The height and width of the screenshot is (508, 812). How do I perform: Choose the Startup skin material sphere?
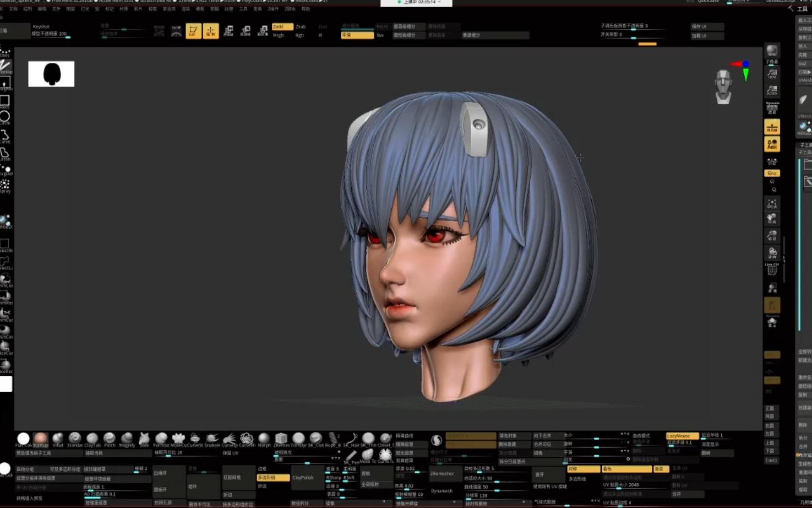coord(40,440)
